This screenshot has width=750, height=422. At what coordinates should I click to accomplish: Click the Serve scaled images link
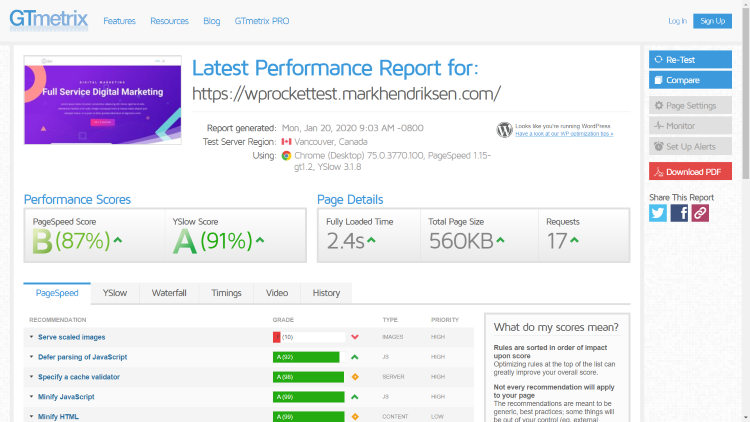point(72,337)
